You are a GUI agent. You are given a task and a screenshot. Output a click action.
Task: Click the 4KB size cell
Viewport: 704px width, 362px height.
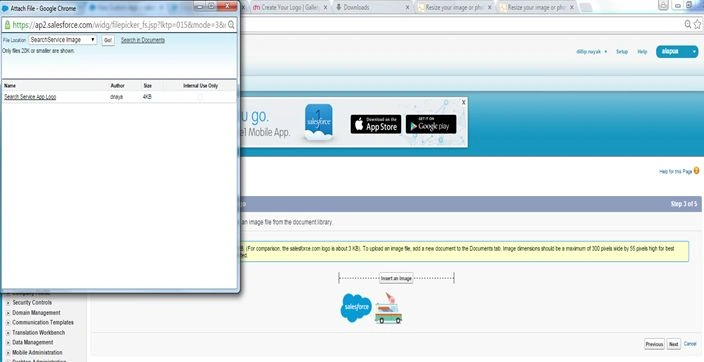click(x=147, y=97)
